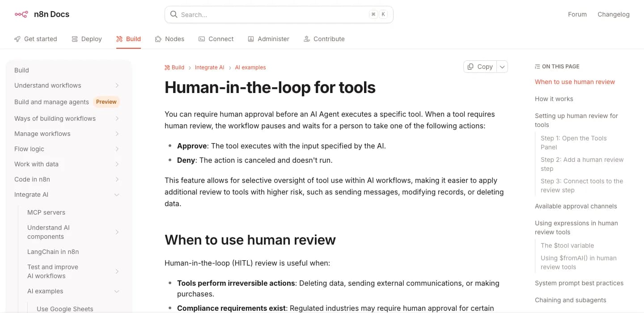Open the Administer tab
The height and width of the screenshot is (313, 644).
(x=268, y=39)
